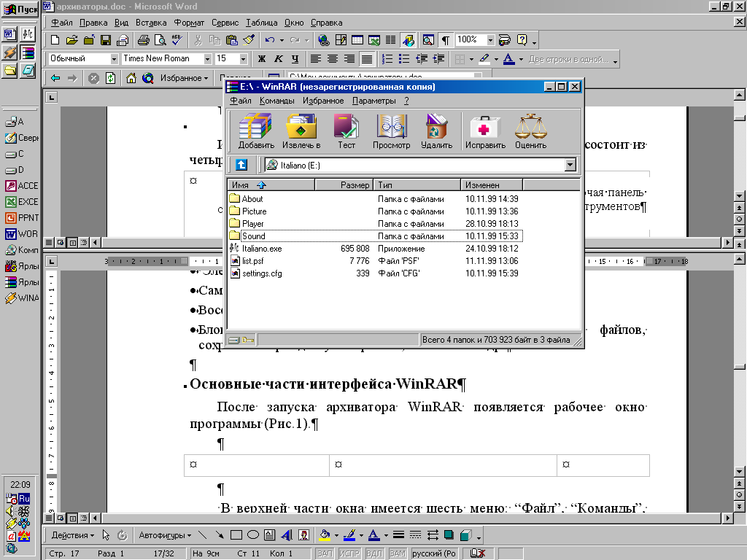Viewport: 747px width, 560px height.
Task: Insert a table using the Word toolbar icon
Action: click(357, 40)
